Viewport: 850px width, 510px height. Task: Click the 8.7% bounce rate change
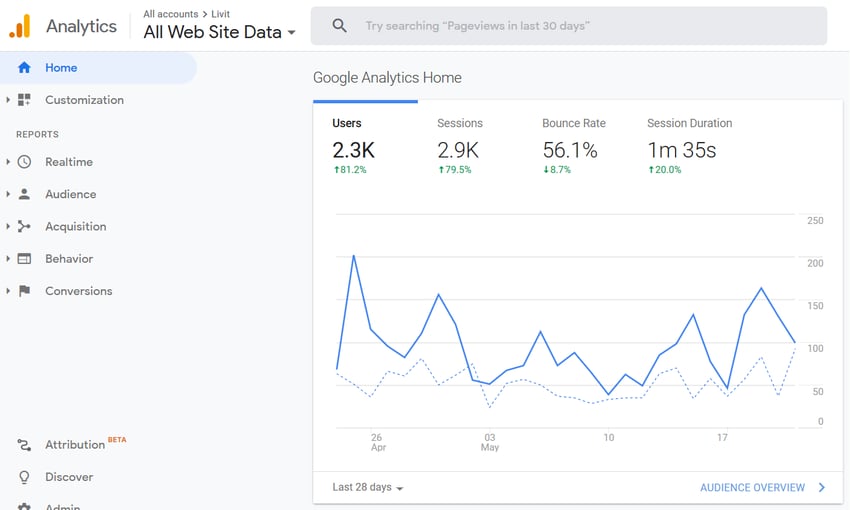(557, 170)
